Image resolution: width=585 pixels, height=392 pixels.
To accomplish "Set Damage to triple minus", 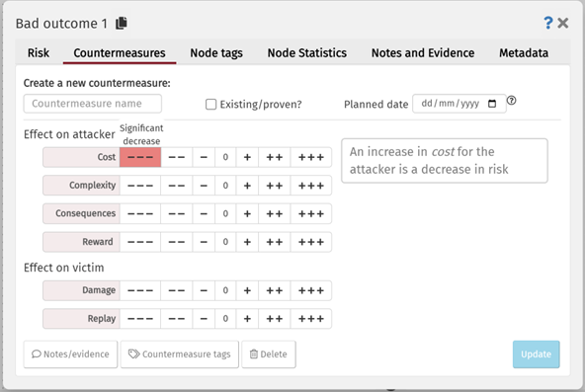I will click(140, 290).
